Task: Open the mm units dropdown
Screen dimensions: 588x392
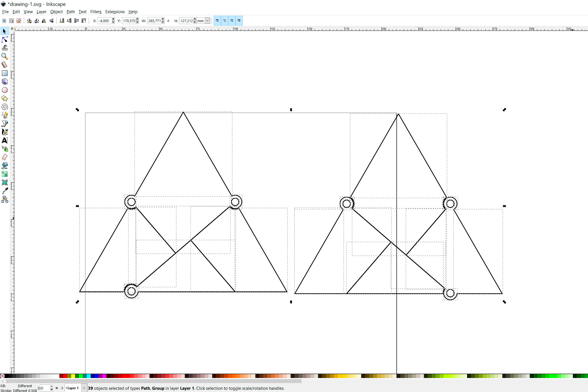Action: (207, 21)
